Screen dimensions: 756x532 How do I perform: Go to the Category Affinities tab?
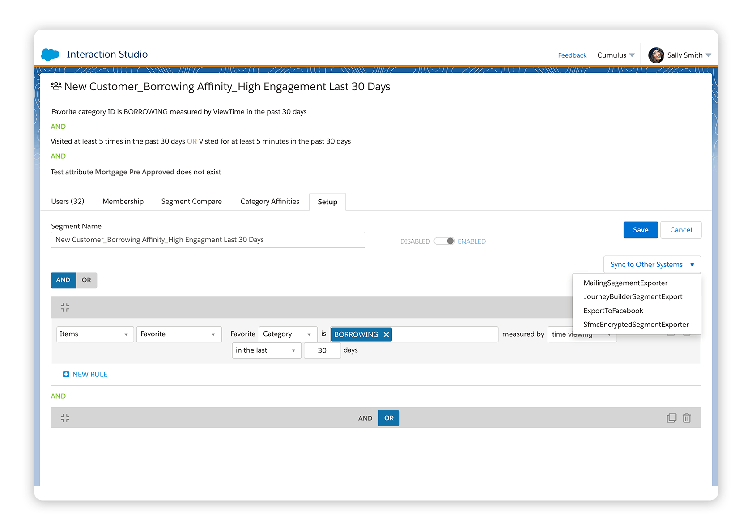pyautogui.click(x=270, y=202)
